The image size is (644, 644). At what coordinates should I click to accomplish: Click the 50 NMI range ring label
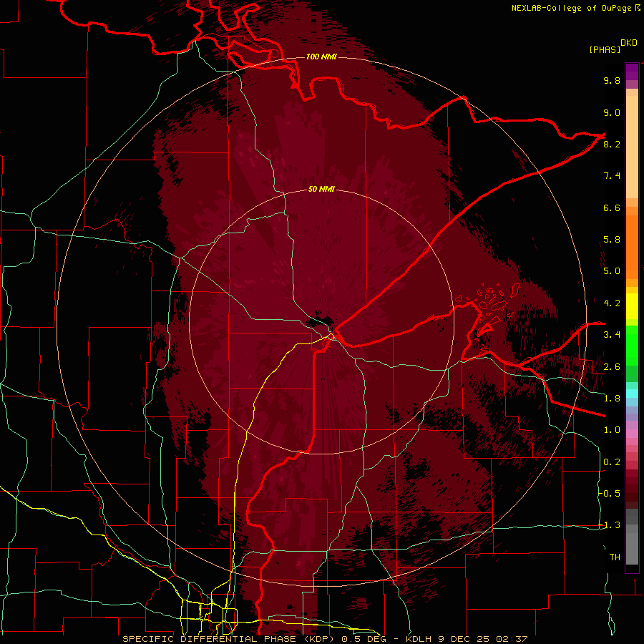321,189
